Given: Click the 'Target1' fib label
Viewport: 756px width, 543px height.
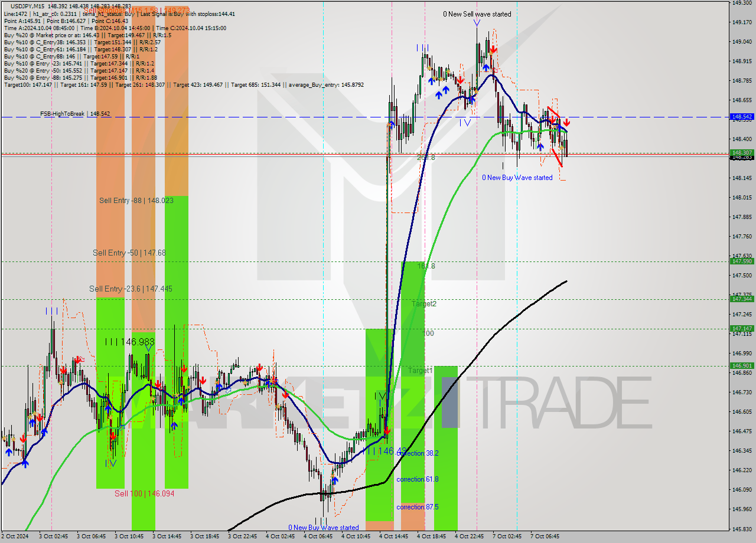Looking at the screenshot, I should pyautogui.click(x=421, y=371).
